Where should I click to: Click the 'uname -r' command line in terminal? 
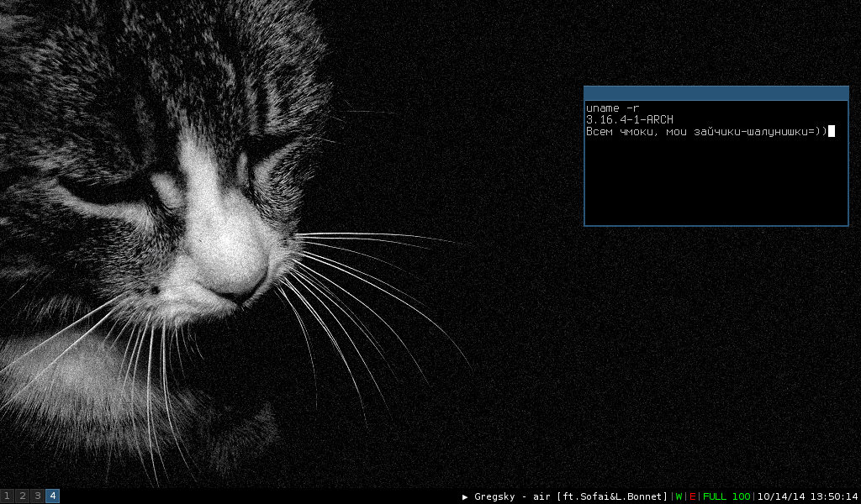pos(612,108)
